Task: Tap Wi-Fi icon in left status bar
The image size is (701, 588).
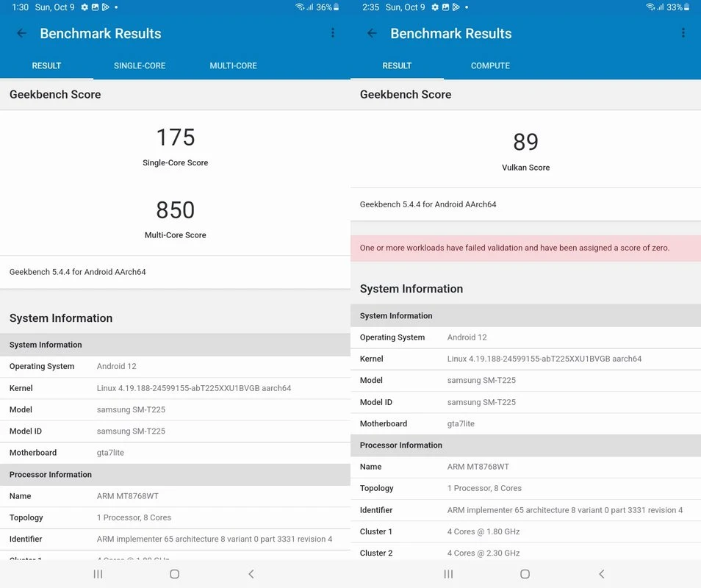Action: click(300, 7)
